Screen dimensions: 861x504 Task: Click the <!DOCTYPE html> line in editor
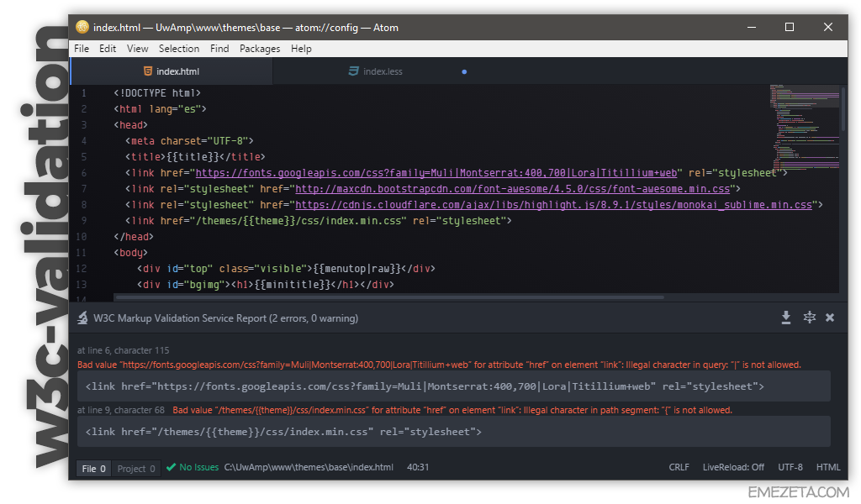pyautogui.click(x=157, y=92)
